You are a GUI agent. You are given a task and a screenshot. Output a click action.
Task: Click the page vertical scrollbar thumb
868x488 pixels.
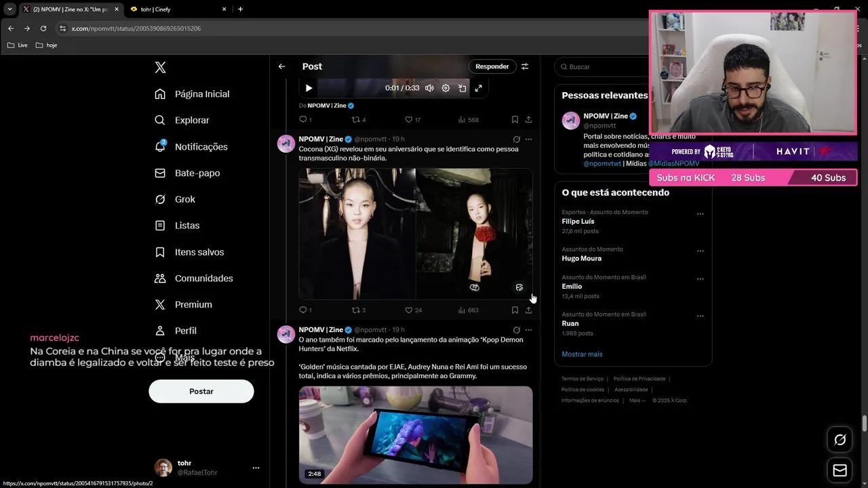tap(865, 423)
